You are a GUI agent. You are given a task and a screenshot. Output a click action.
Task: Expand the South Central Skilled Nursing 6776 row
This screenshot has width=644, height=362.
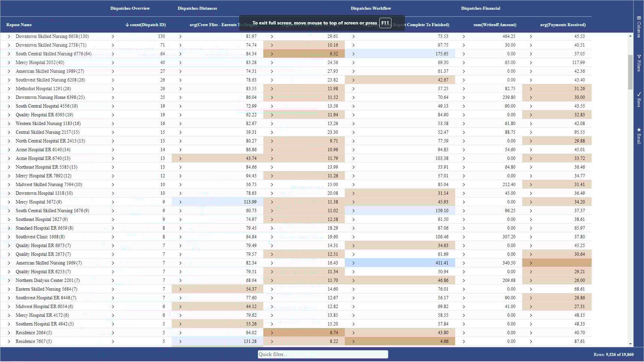point(8,54)
